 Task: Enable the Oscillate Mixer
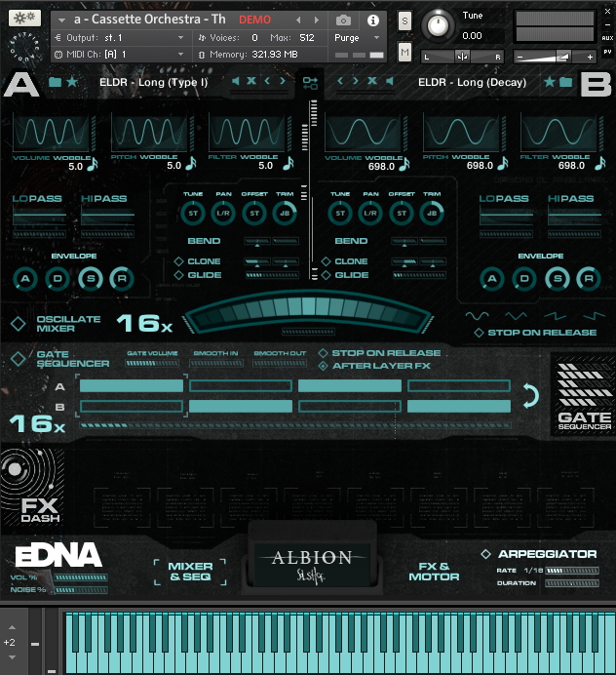pyautogui.click(x=19, y=323)
